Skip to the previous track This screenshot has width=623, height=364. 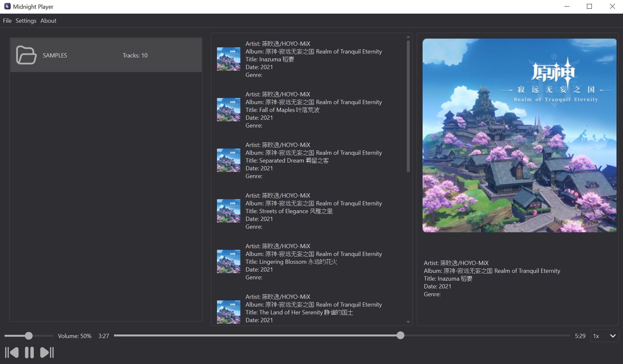point(12,353)
